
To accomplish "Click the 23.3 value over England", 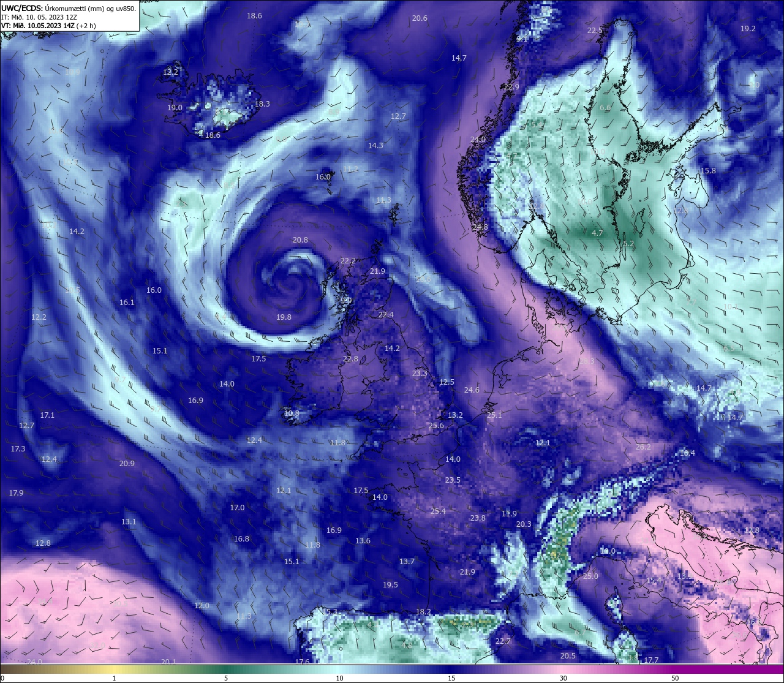I will point(420,374).
